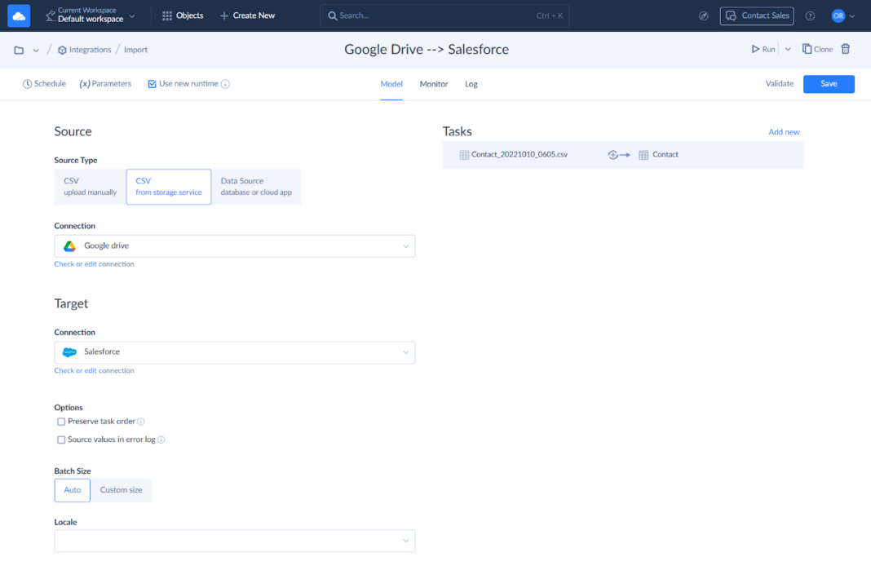Expand the Run button dropdown arrow
Image resolution: width=871 pixels, height=588 pixels.
787,49
